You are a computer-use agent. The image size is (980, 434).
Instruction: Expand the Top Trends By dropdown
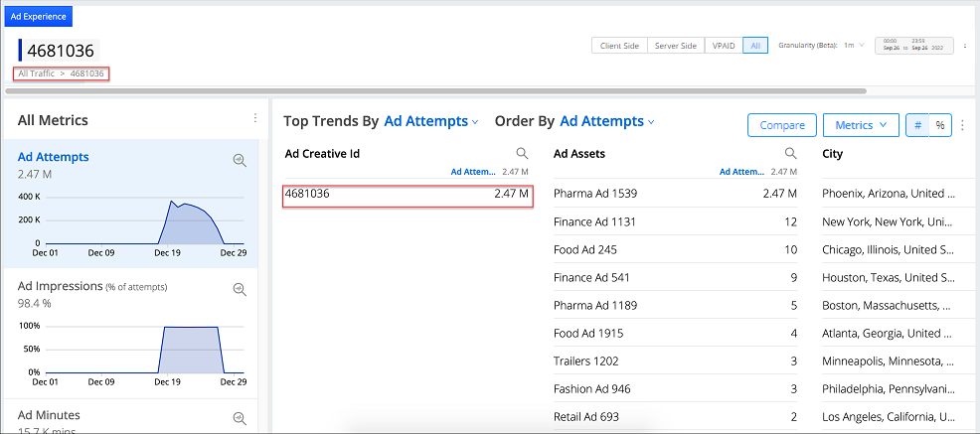431,121
